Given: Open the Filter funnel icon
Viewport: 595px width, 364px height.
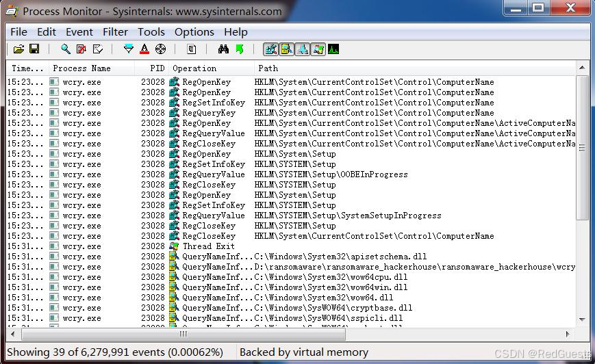Looking at the screenshot, I should pos(129,49).
